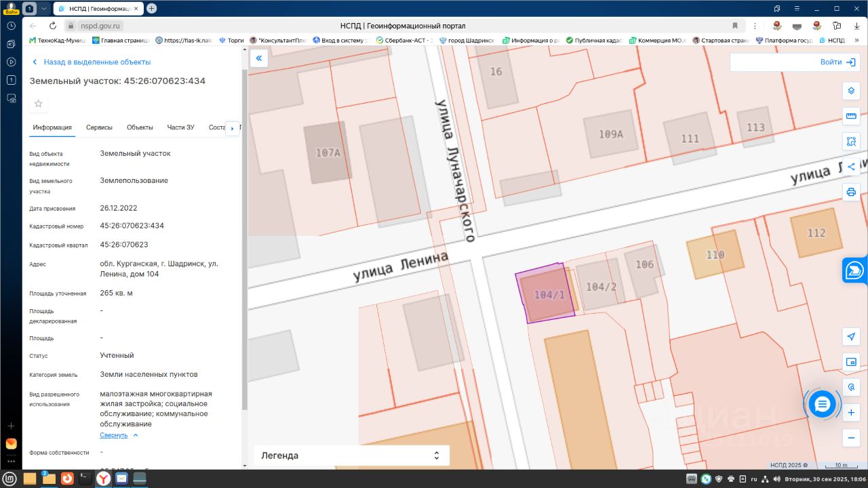Open the Части ЗУ tab
The width and height of the screenshot is (868, 488).
pyautogui.click(x=180, y=127)
